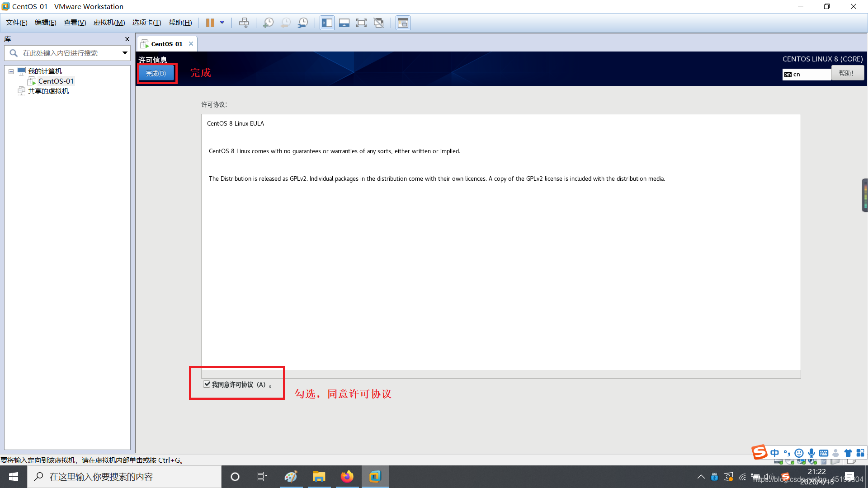Pause the virtual machine with the toolbar button
The width and height of the screenshot is (868, 488).
coord(210,23)
